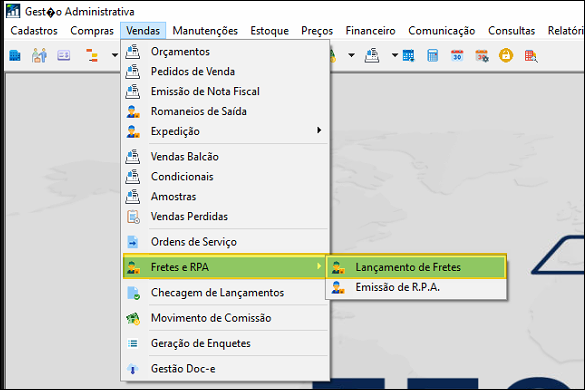Open the Preços menu
Screen dimensions: 585x390
pos(317,31)
